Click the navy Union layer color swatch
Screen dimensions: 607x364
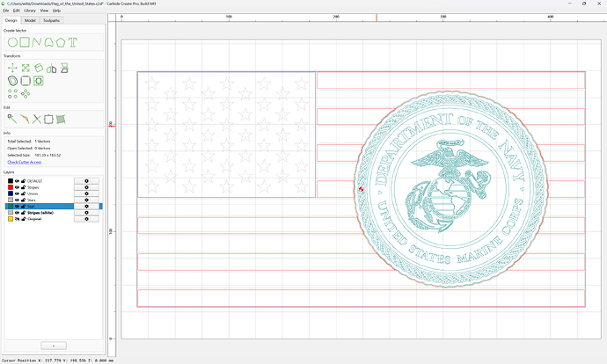tap(11, 193)
